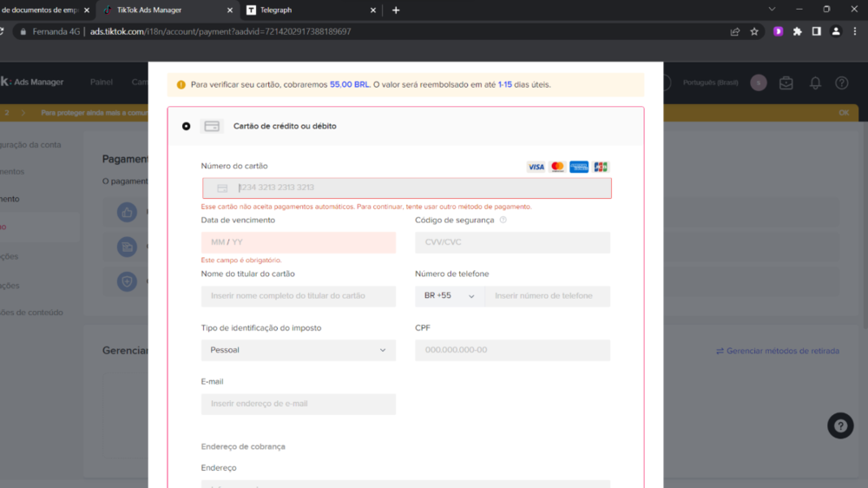Screen dimensions: 868x488
Task: Click the Mastercard logo
Action: coord(557,167)
